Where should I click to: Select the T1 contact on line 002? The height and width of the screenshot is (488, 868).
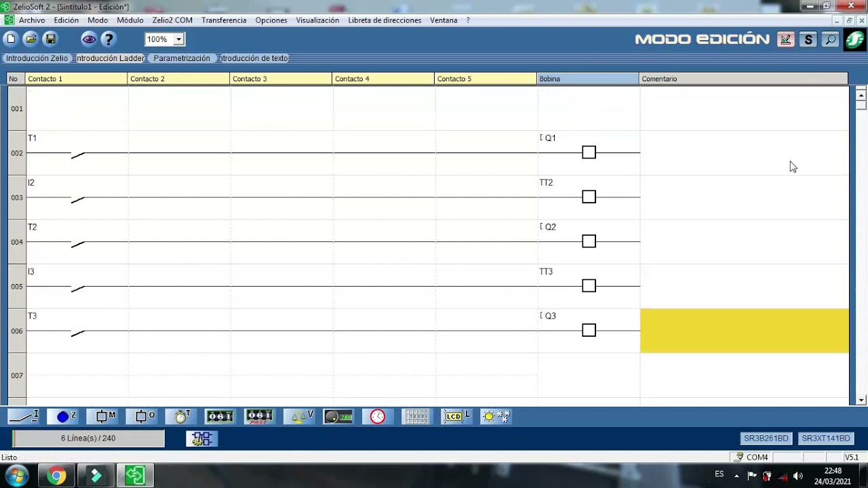click(77, 152)
